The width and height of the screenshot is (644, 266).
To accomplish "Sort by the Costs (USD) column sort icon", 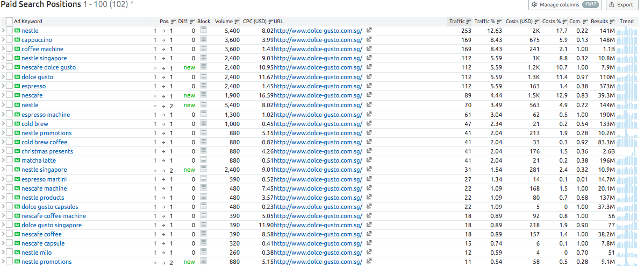I will [x=537, y=22].
